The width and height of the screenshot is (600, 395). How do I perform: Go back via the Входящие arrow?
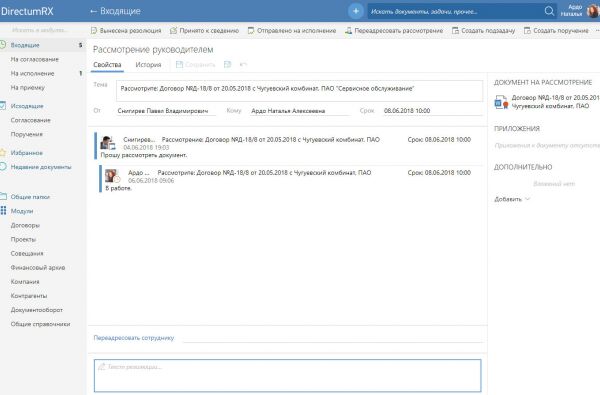[x=115, y=11]
